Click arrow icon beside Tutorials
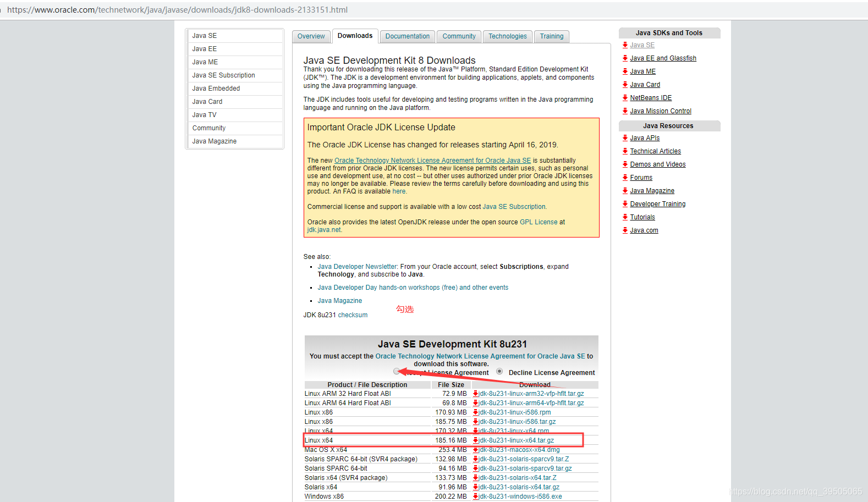The image size is (868, 502). pyautogui.click(x=625, y=217)
